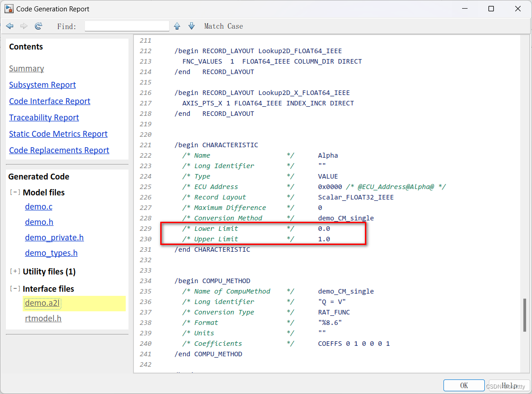
Task: Click the vertical scrollbar thumb of code view
Action: coord(525,315)
